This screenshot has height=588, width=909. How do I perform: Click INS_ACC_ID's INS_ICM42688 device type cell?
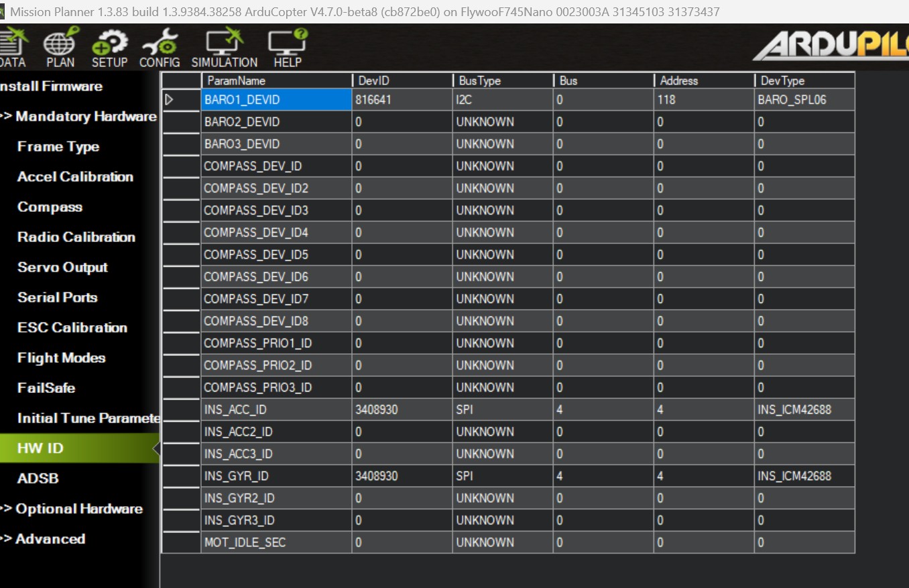tap(804, 410)
